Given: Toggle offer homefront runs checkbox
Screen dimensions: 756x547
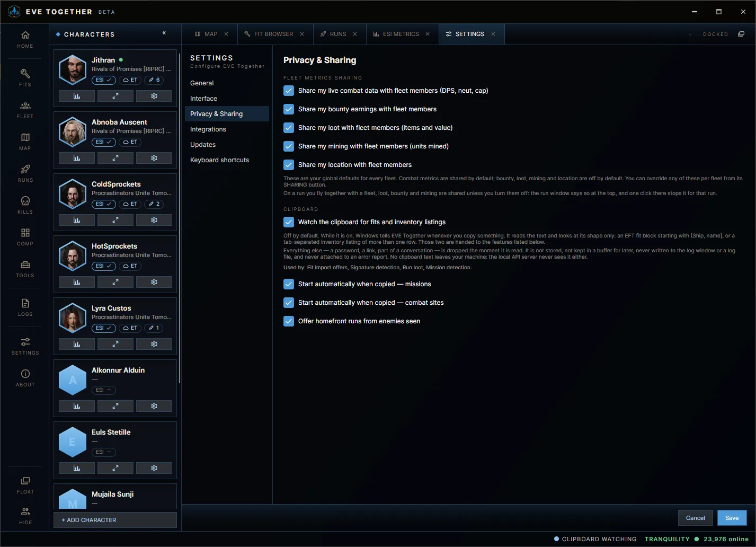Looking at the screenshot, I should click(x=289, y=321).
